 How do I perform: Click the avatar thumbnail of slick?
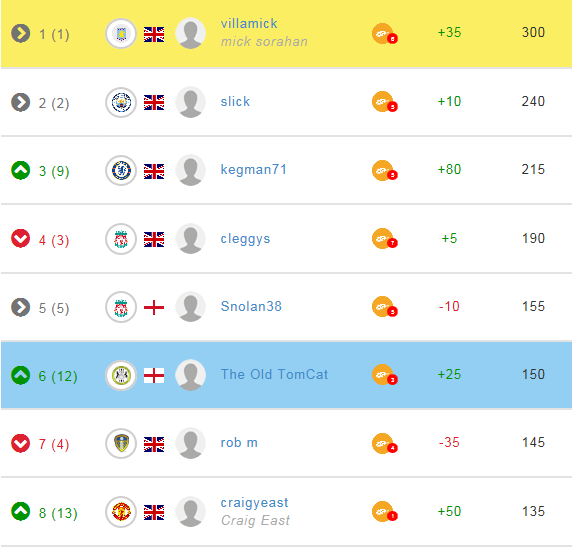point(190,102)
